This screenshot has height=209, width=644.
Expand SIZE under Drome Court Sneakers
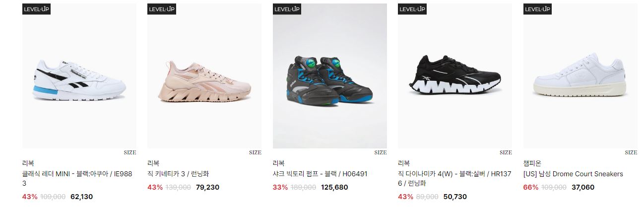point(631,153)
